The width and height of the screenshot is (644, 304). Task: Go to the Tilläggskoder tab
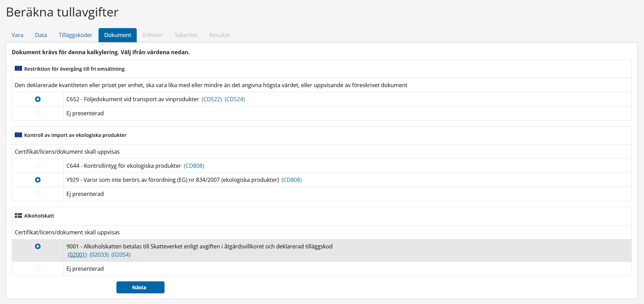click(75, 35)
